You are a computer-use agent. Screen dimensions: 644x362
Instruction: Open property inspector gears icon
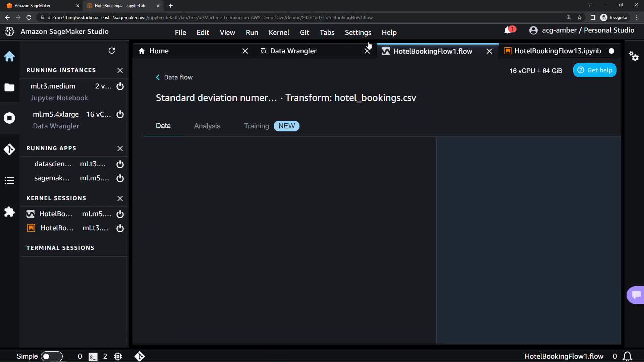click(x=634, y=56)
